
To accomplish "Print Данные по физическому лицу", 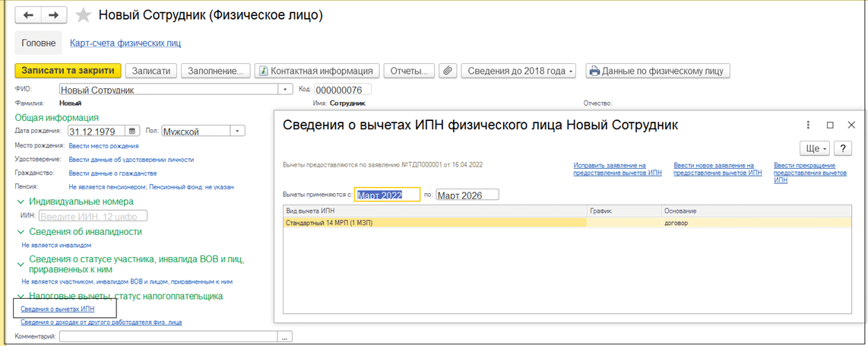I will point(657,71).
